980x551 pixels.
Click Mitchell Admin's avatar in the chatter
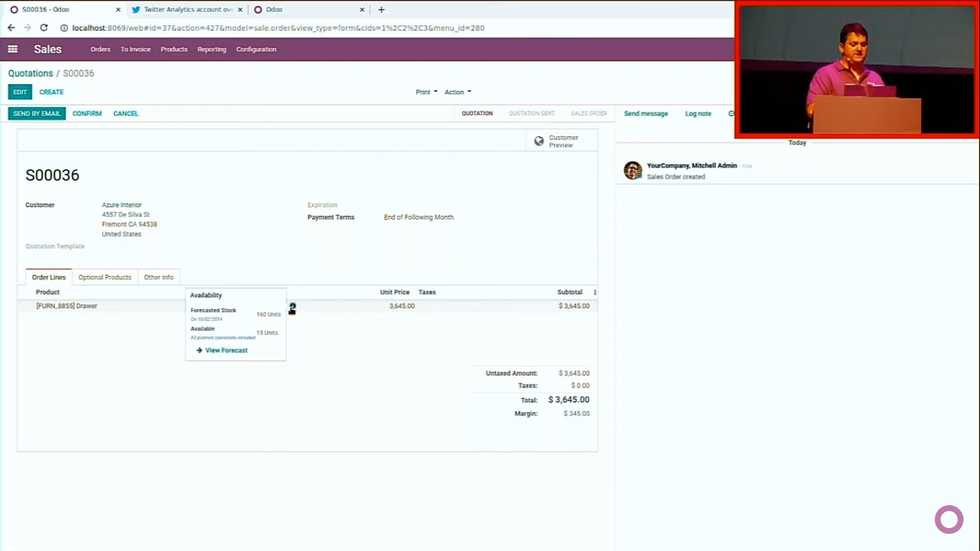click(x=633, y=170)
